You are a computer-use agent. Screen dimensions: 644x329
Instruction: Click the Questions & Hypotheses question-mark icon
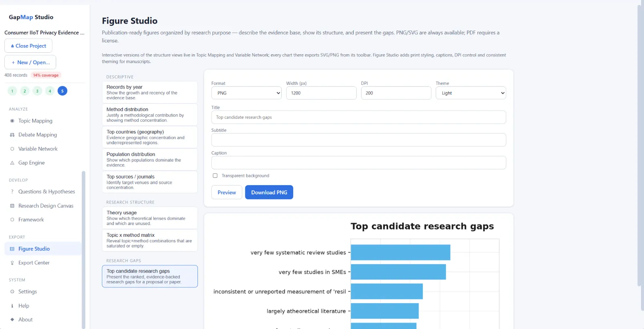pos(12,192)
